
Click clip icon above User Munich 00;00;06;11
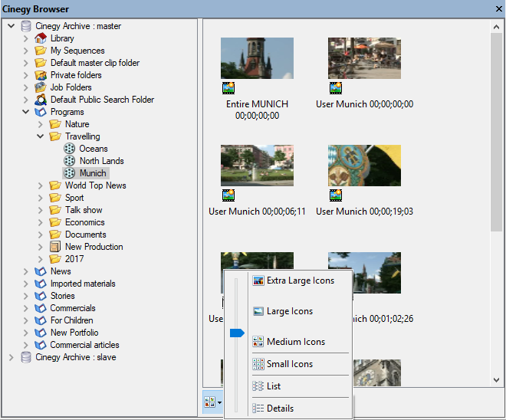(228, 195)
